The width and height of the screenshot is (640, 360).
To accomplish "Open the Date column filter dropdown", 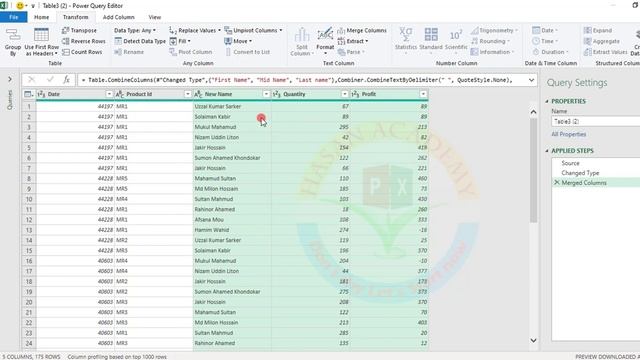I will (x=109, y=94).
